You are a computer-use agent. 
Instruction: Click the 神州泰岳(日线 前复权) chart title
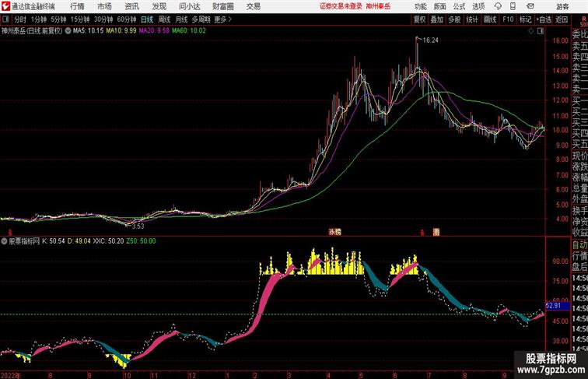32,31
